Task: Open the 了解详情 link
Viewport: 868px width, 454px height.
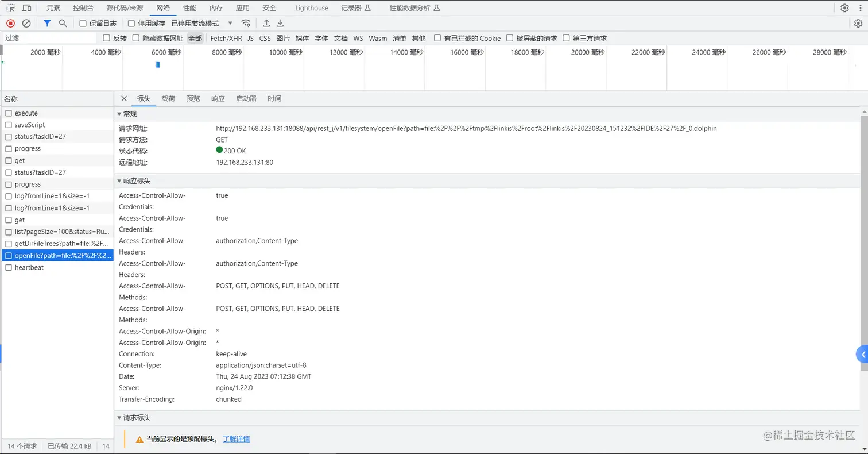Action: coord(237,439)
